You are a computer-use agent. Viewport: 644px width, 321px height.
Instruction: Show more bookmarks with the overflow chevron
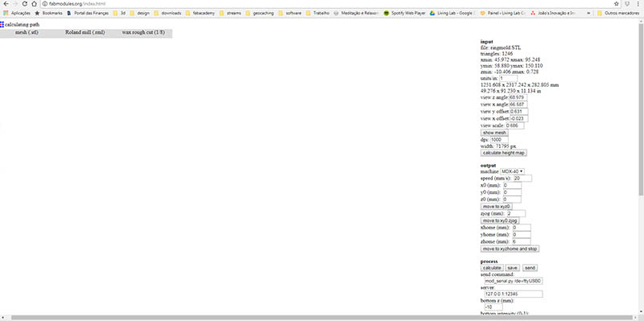coord(589,13)
